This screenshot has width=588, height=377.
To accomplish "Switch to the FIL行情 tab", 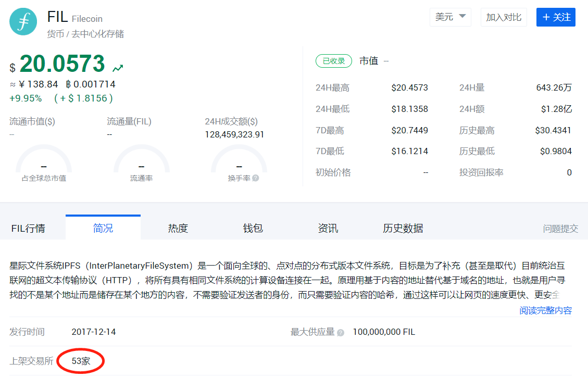I will (x=28, y=228).
